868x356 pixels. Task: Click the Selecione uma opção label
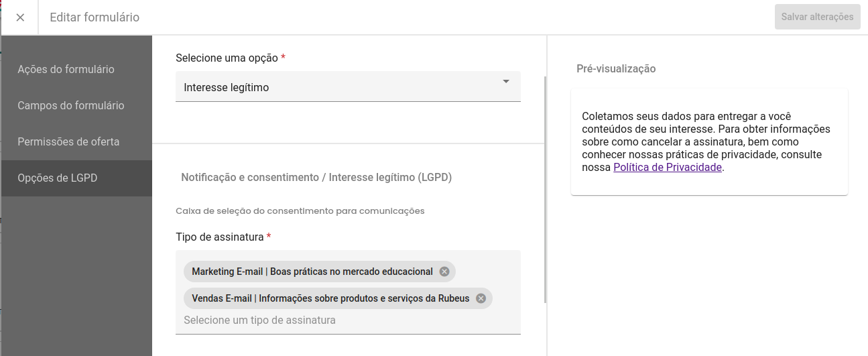pyautogui.click(x=231, y=58)
